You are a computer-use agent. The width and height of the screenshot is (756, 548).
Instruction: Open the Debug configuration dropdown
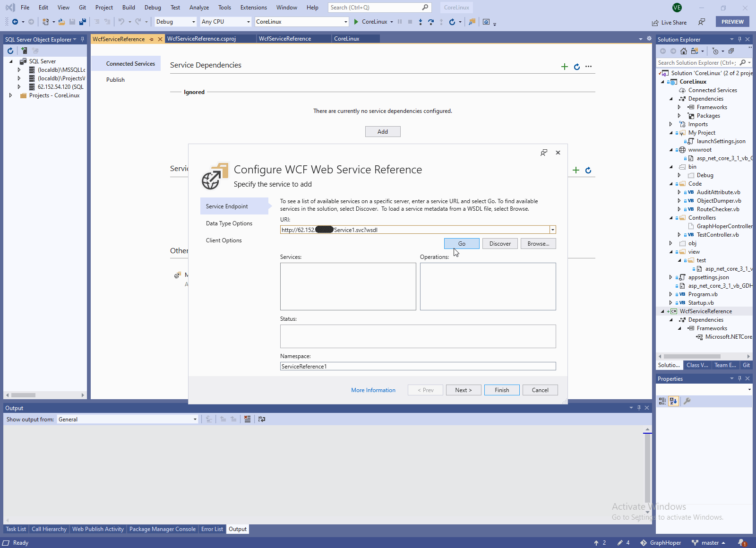point(194,22)
